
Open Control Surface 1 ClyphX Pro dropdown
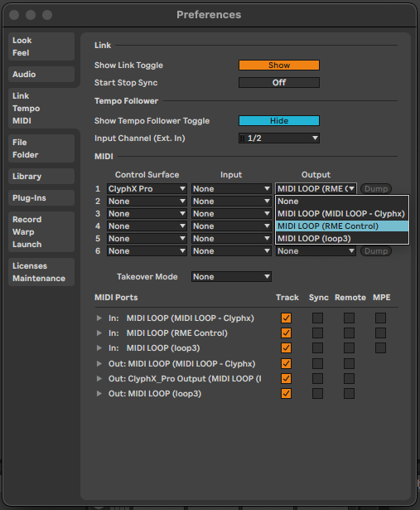[147, 188]
